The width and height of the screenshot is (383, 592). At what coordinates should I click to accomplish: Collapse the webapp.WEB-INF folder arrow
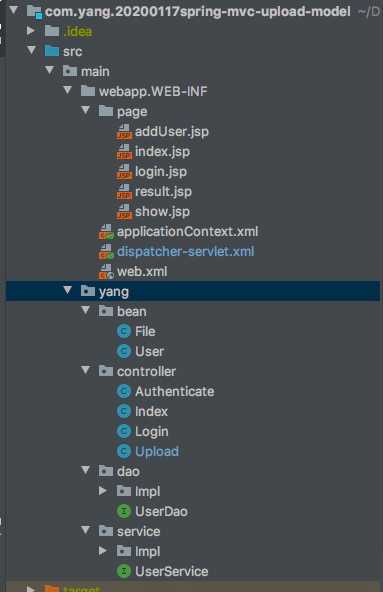(x=68, y=90)
